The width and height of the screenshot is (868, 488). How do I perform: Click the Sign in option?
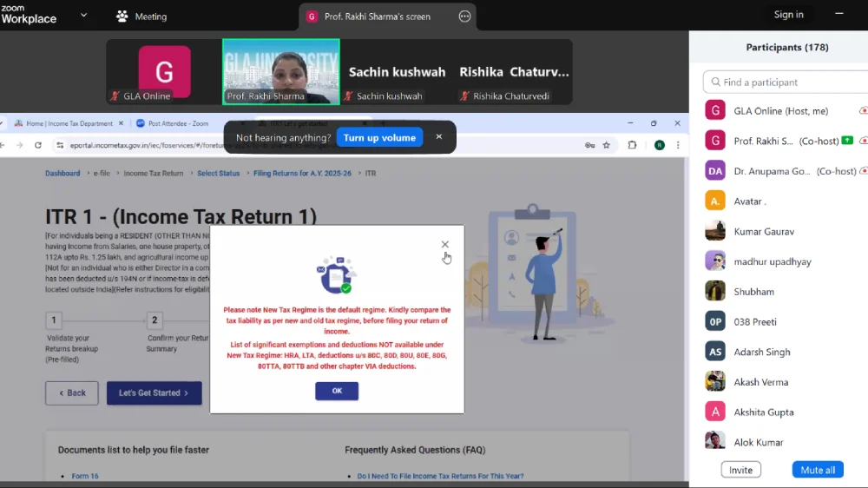pos(788,15)
